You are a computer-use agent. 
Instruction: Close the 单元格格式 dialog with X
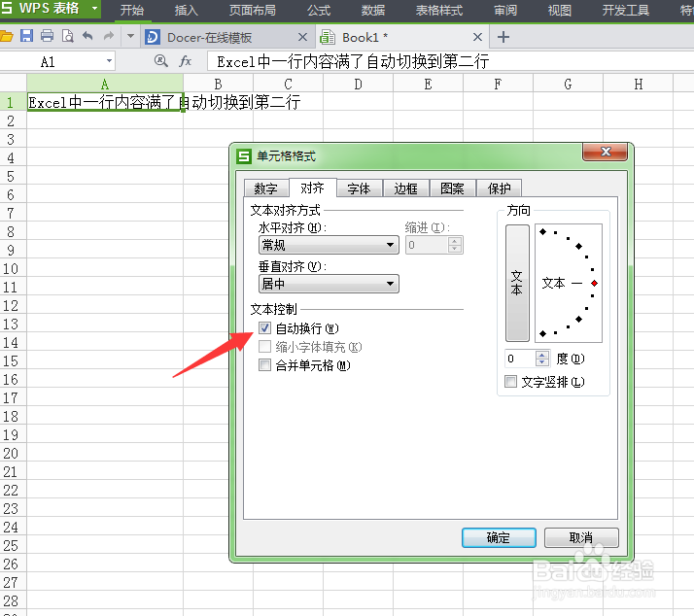605,152
